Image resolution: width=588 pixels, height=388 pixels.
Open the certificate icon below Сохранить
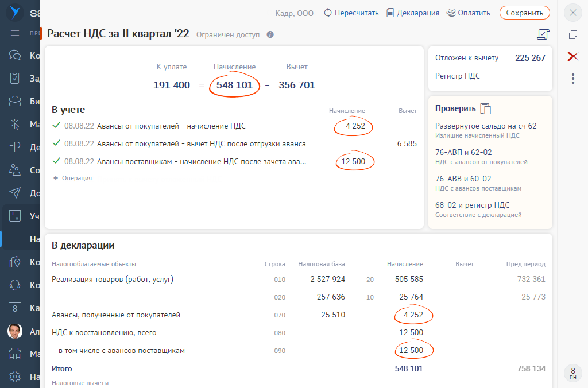tap(543, 34)
